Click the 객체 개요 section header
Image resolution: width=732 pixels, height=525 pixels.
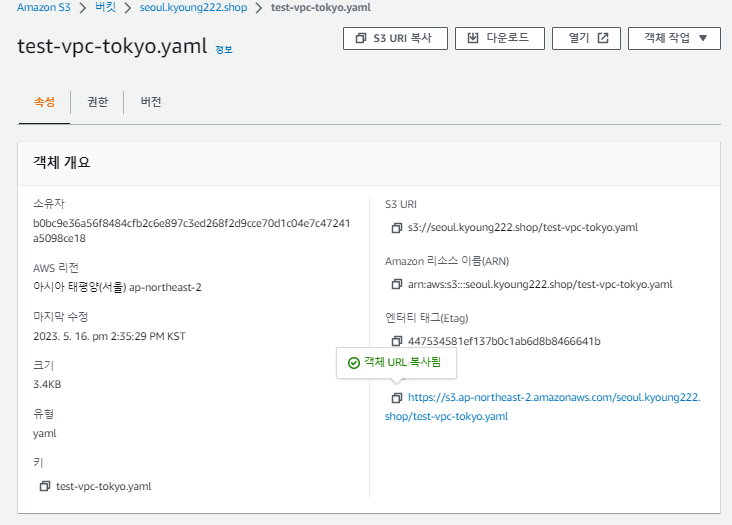(62, 162)
